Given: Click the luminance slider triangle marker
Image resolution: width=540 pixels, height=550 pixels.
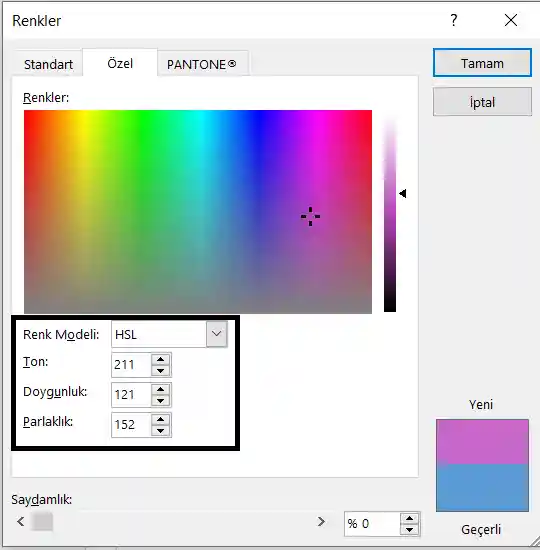Looking at the screenshot, I should [403, 193].
